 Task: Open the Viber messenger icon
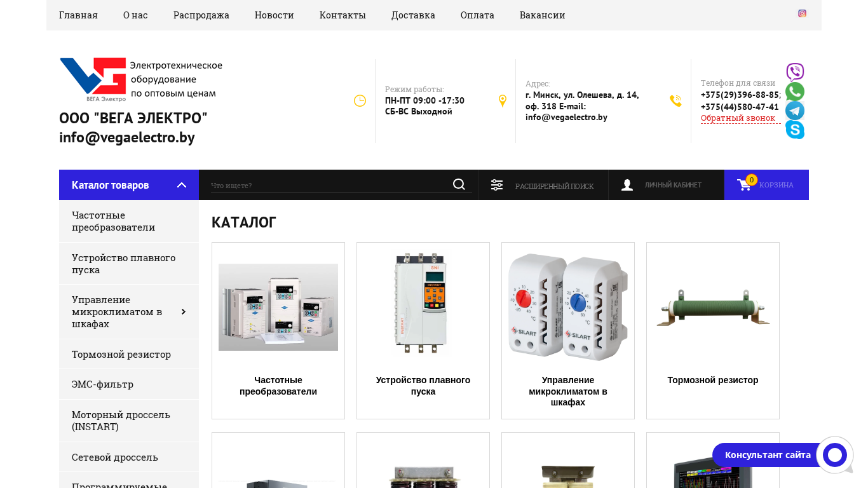(795, 72)
